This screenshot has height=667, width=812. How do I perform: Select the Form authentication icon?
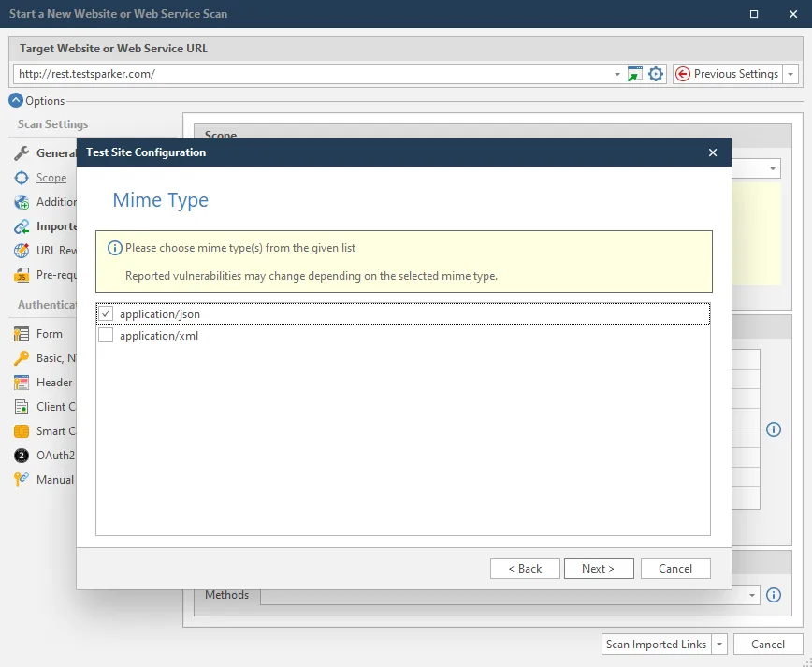tap(21, 333)
